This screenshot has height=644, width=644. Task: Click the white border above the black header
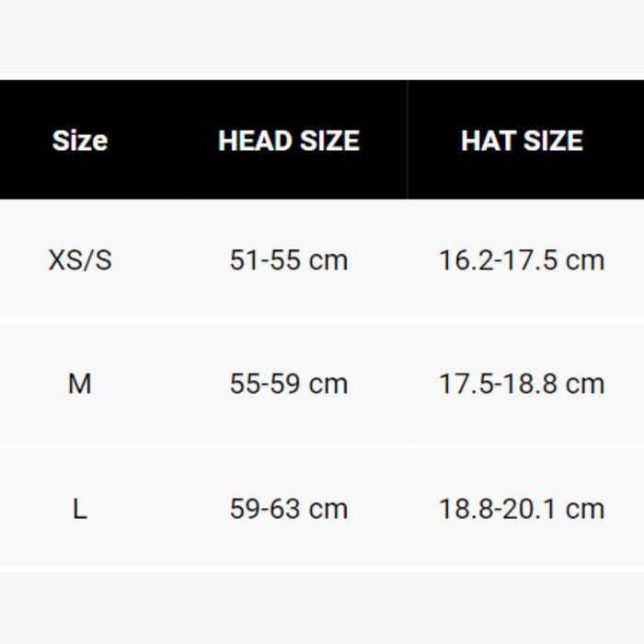pos(322,75)
